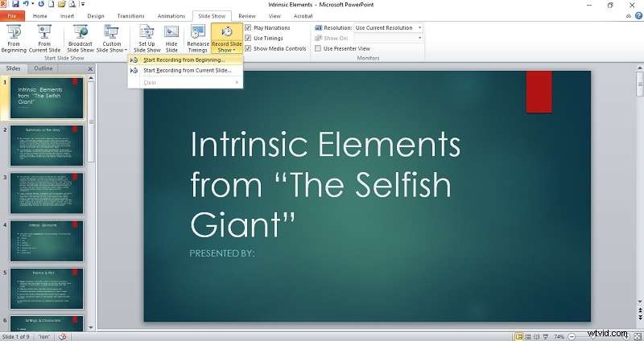Viewport: 644px width, 341px height.
Task: Select slide 5 thumbnail Theme & Plot
Action: click(47, 289)
